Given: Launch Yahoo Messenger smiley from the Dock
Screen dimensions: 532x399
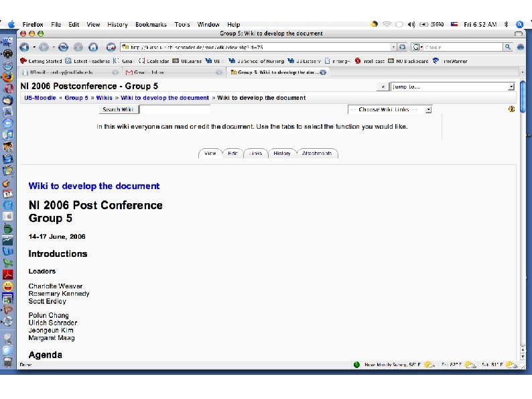Looking at the screenshot, I should point(8,286).
